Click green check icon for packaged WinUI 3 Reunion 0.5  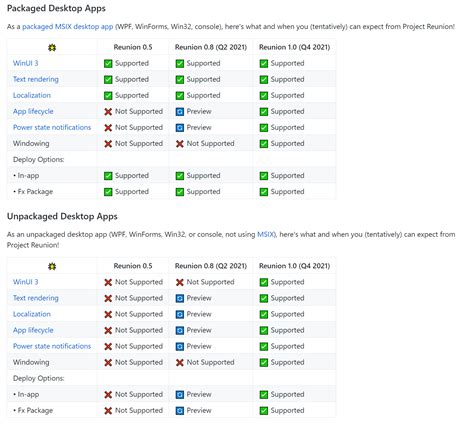point(108,63)
